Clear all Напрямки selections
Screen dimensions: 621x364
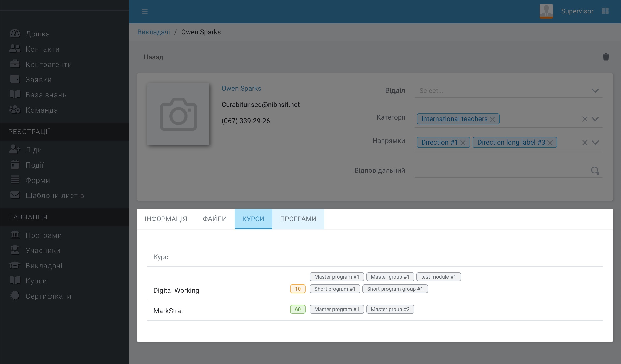pyautogui.click(x=585, y=143)
